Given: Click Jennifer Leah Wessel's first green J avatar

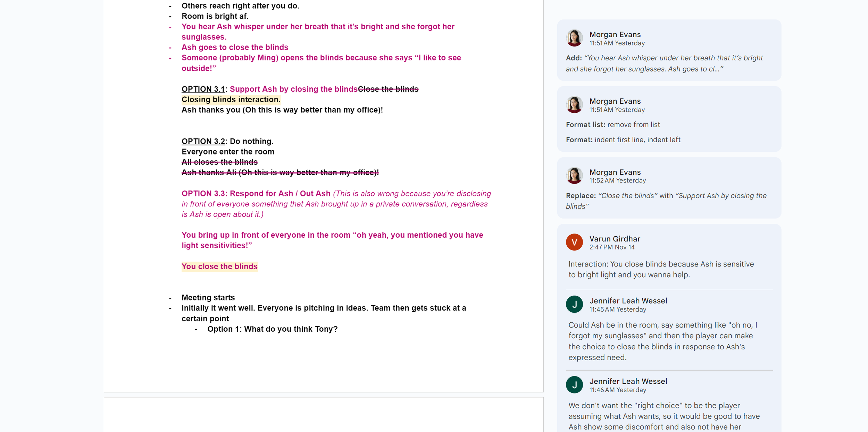Looking at the screenshot, I should 574,304.
